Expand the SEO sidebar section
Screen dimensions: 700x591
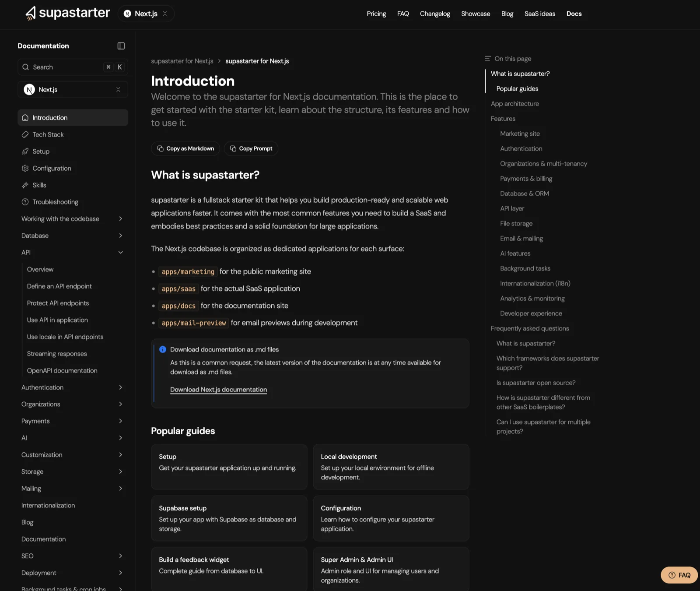tap(73, 556)
